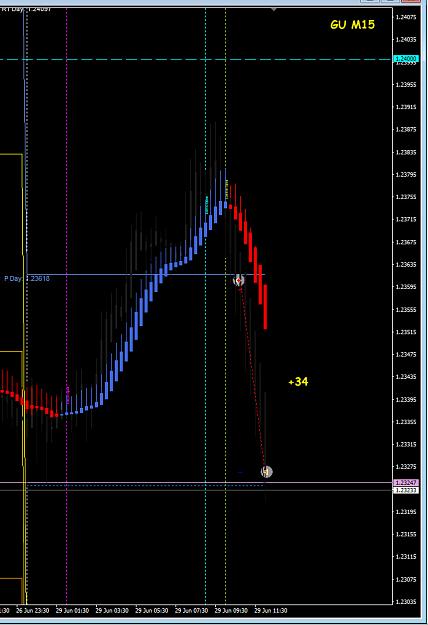This screenshot has width=428, height=625.
Task: Click the 1.23155 price scale value
Action: 406,534
